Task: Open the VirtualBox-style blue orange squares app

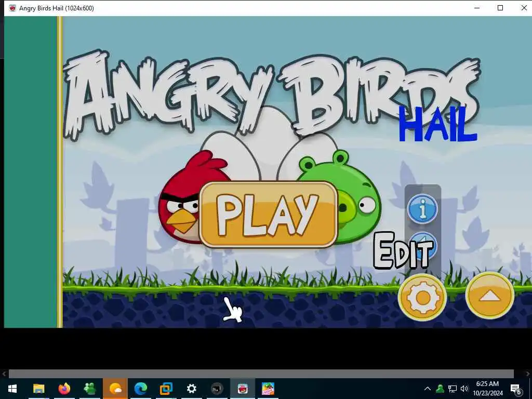Action: pos(166,389)
